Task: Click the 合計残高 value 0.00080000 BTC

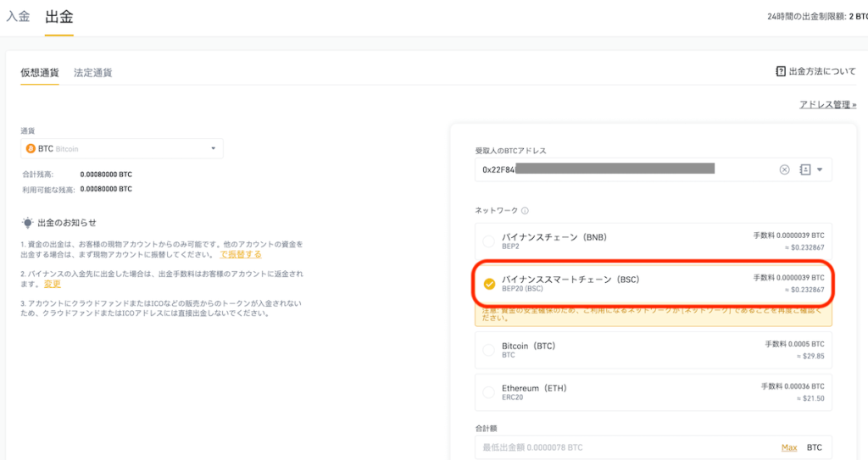Action: [x=106, y=175]
